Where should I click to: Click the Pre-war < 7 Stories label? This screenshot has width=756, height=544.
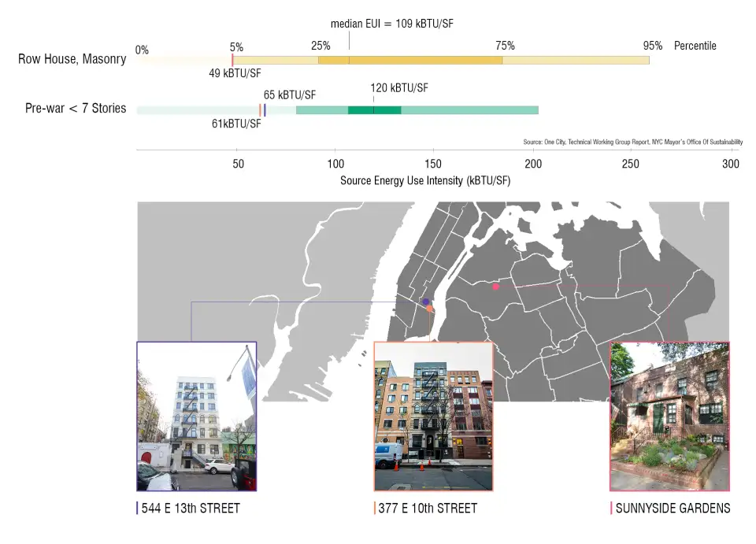[76, 109]
